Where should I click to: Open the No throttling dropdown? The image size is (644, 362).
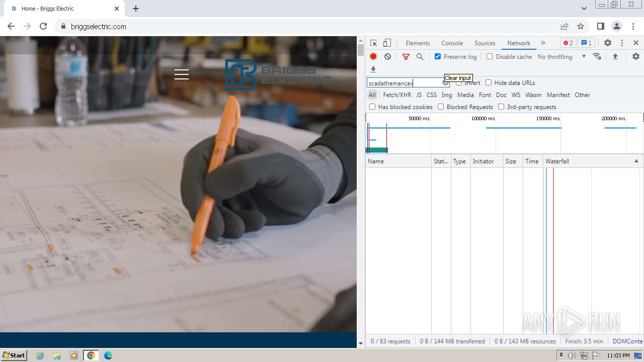pyautogui.click(x=561, y=56)
